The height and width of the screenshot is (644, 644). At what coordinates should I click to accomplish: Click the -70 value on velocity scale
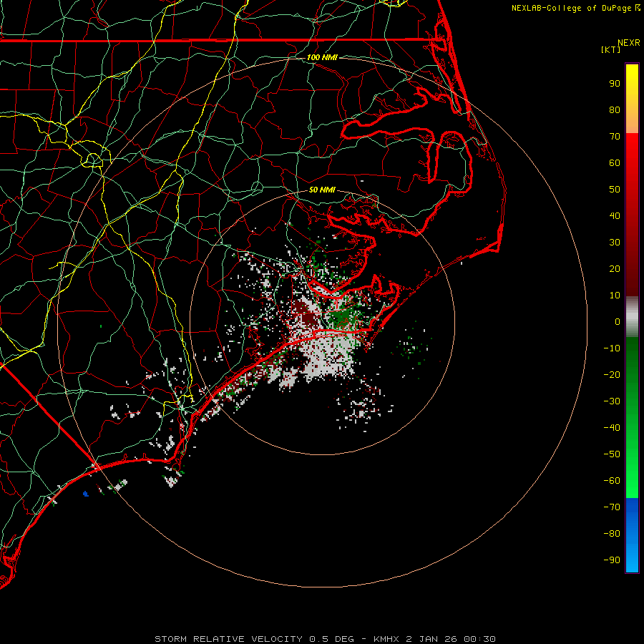(x=612, y=507)
